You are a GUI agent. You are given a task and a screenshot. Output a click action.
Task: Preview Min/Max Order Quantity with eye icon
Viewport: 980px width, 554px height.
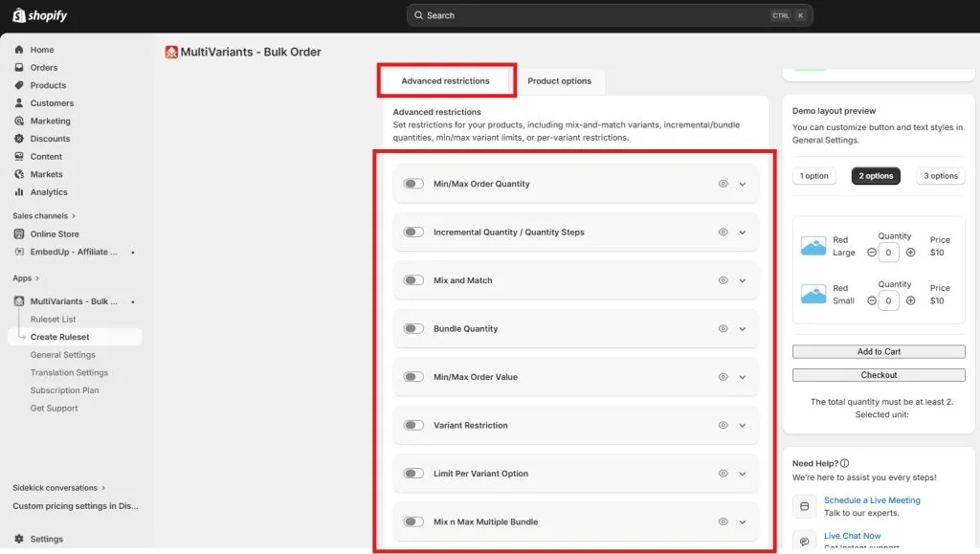tap(724, 184)
